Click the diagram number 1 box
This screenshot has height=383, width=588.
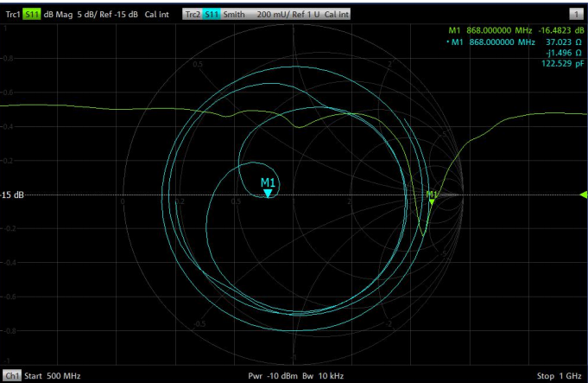(576, 15)
